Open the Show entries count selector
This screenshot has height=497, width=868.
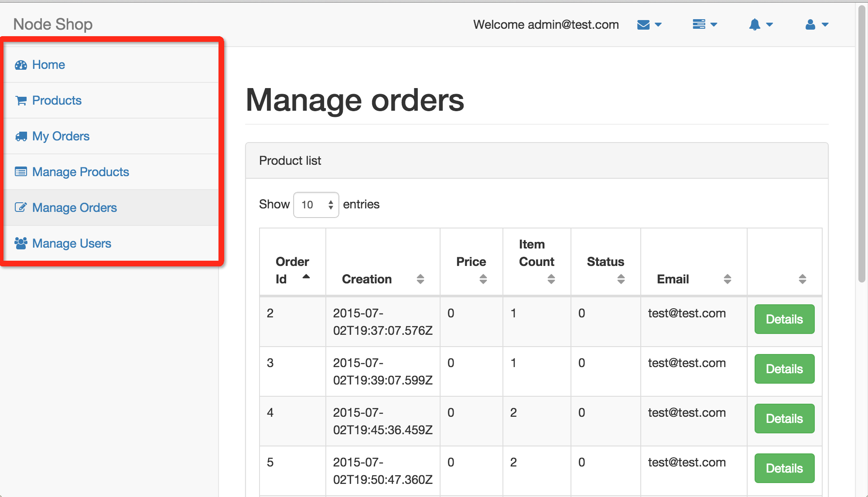pos(316,205)
